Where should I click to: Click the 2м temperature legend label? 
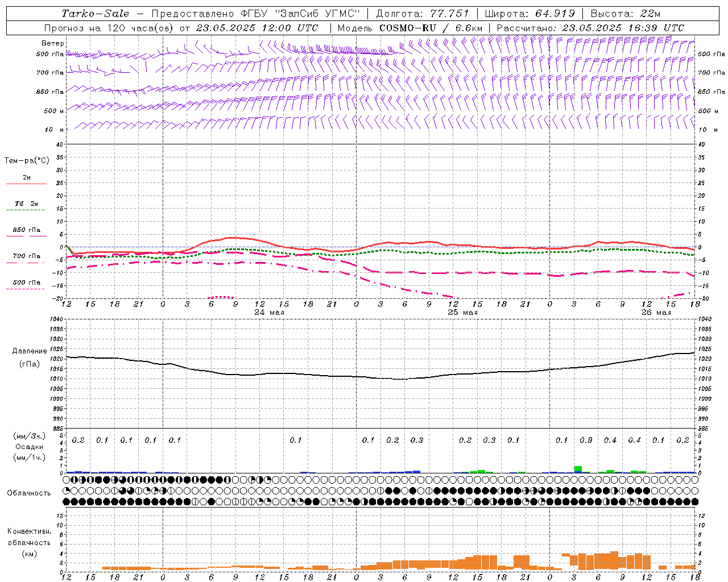point(27,178)
